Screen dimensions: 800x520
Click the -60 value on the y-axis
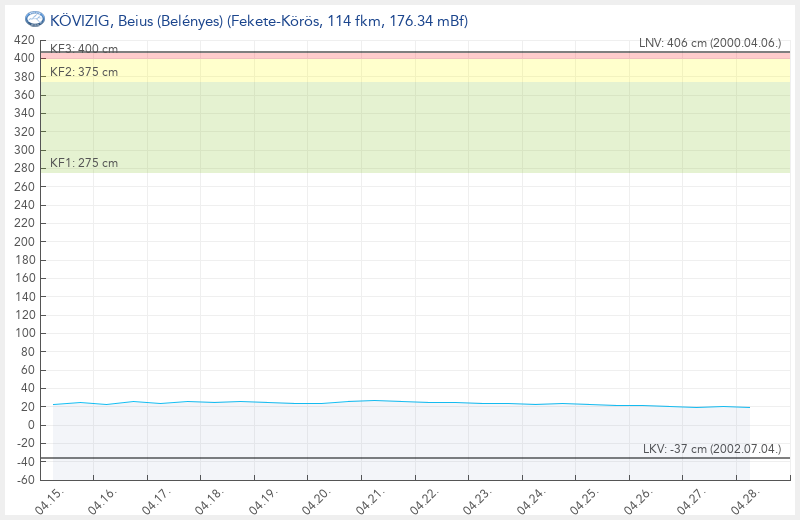[23, 479]
